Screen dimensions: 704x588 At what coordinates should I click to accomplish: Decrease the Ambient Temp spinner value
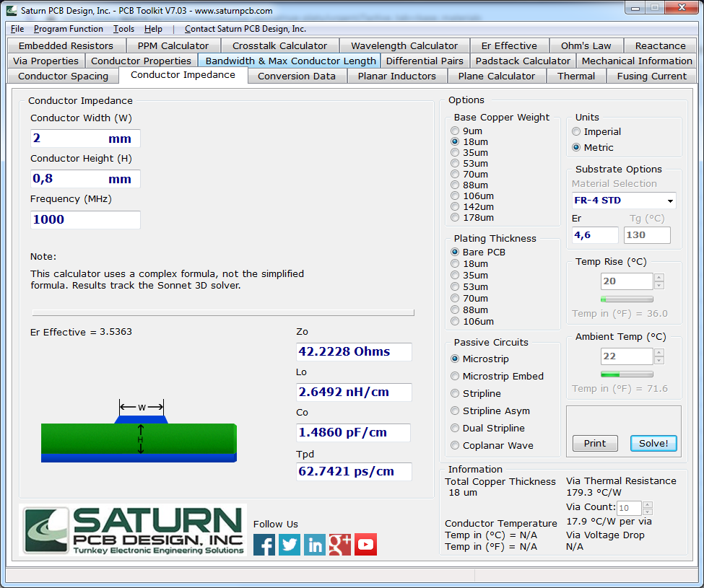[x=659, y=361]
